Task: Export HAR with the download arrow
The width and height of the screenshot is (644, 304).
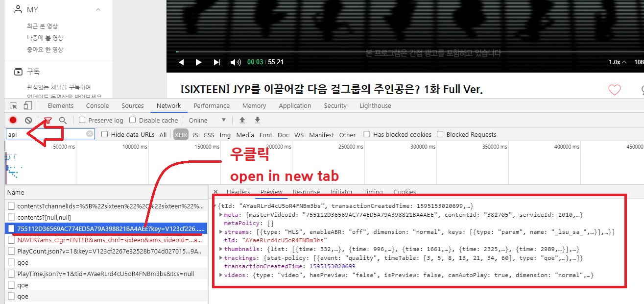Action: tap(258, 120)
